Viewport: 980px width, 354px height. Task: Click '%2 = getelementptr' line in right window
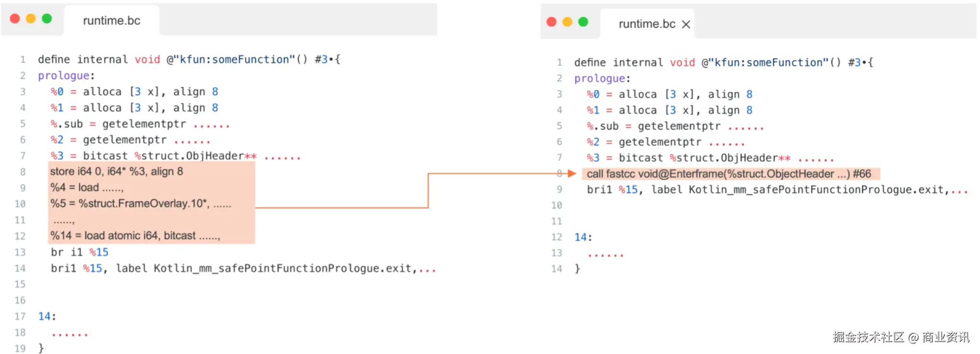point(666,142)
